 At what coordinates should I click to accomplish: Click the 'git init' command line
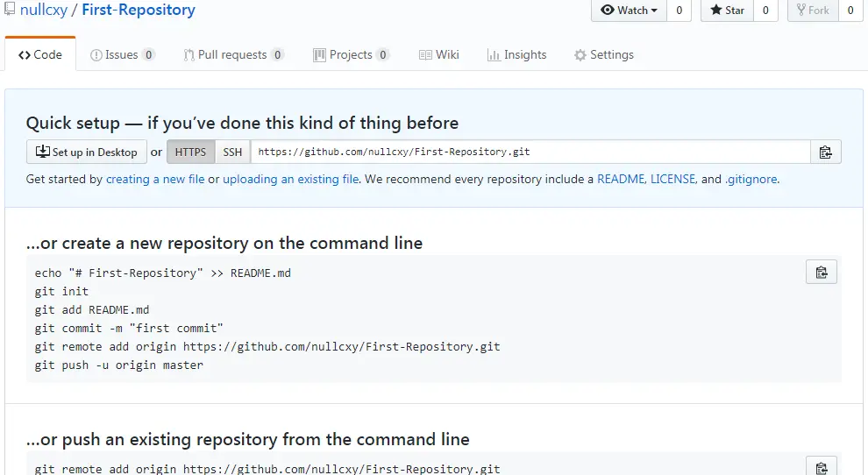[61, 291]
